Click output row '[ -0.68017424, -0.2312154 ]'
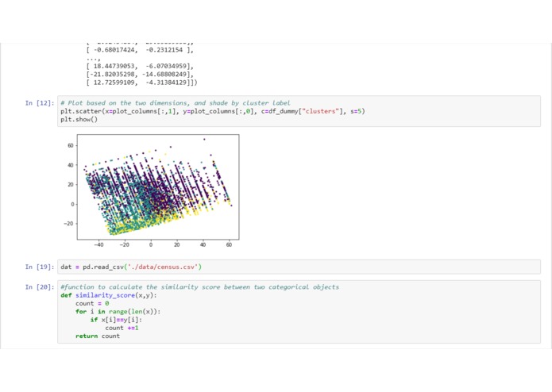This screenshot has width=552, height=392. click(x=140, y=50)
